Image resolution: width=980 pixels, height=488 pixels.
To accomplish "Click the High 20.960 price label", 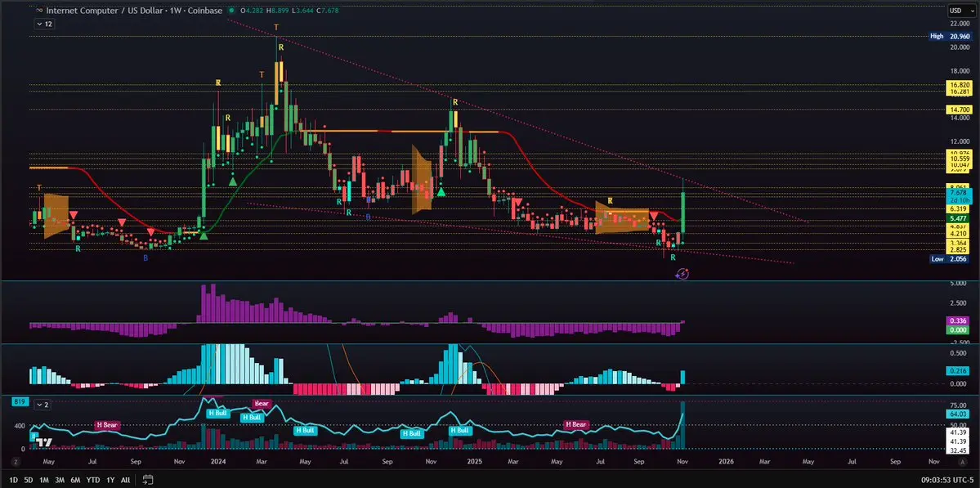I will (950, 36).
